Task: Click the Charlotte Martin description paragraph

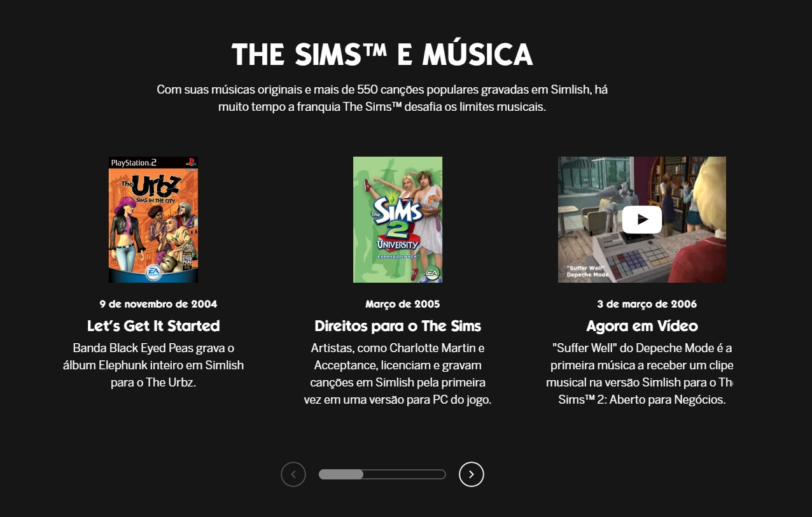Action: tap(398, 374)
